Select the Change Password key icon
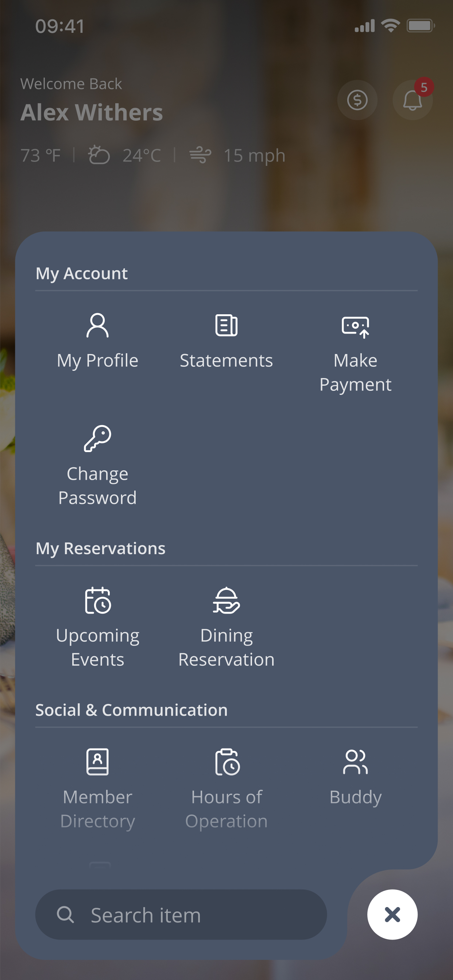Screen dimensions: 453x980 click(97, 439)
